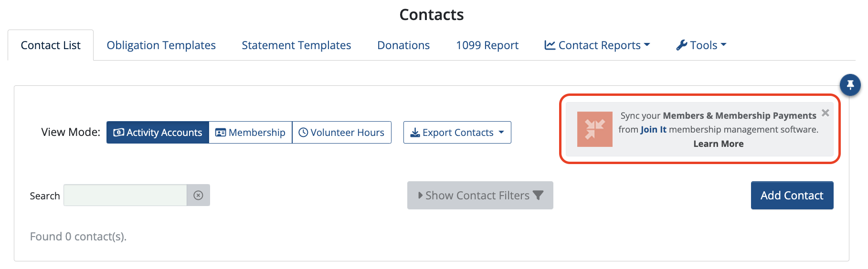Click the Join It sync logo icon

[x=594, y=129]
